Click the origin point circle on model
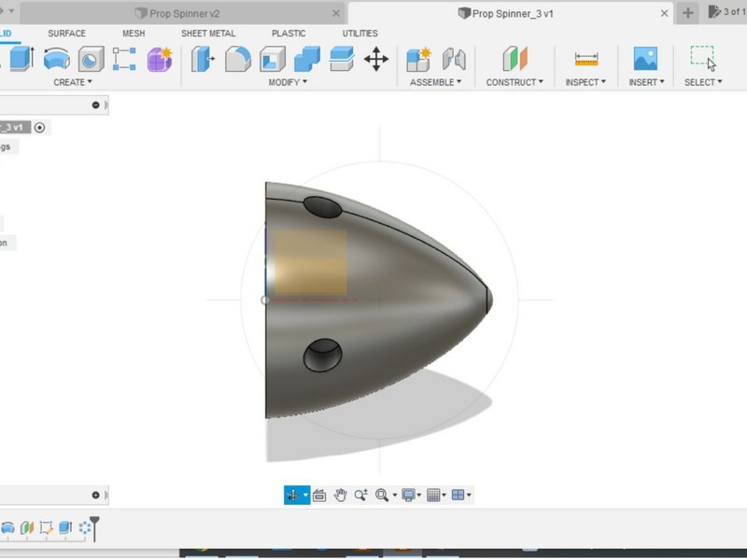 pos(265,300)
